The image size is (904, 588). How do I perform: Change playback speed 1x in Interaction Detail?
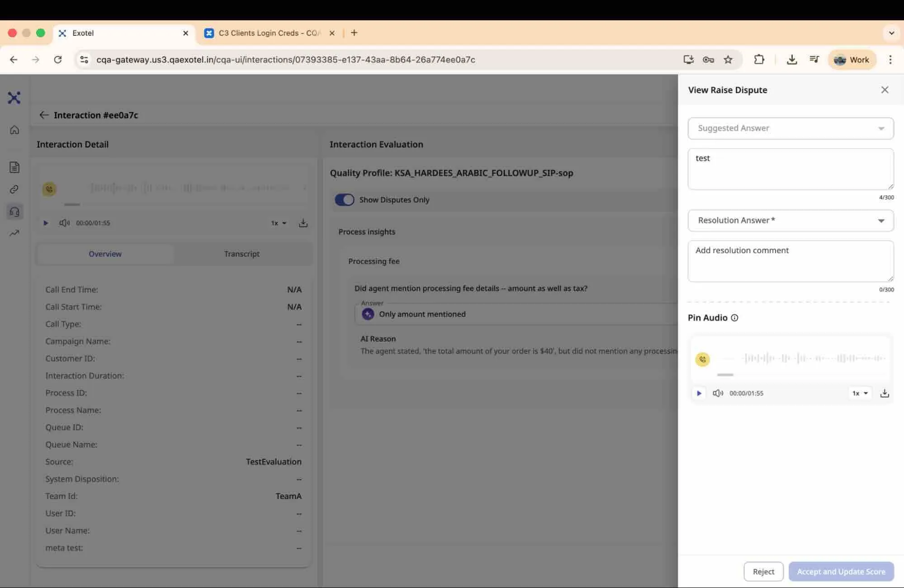click(279, 223)
